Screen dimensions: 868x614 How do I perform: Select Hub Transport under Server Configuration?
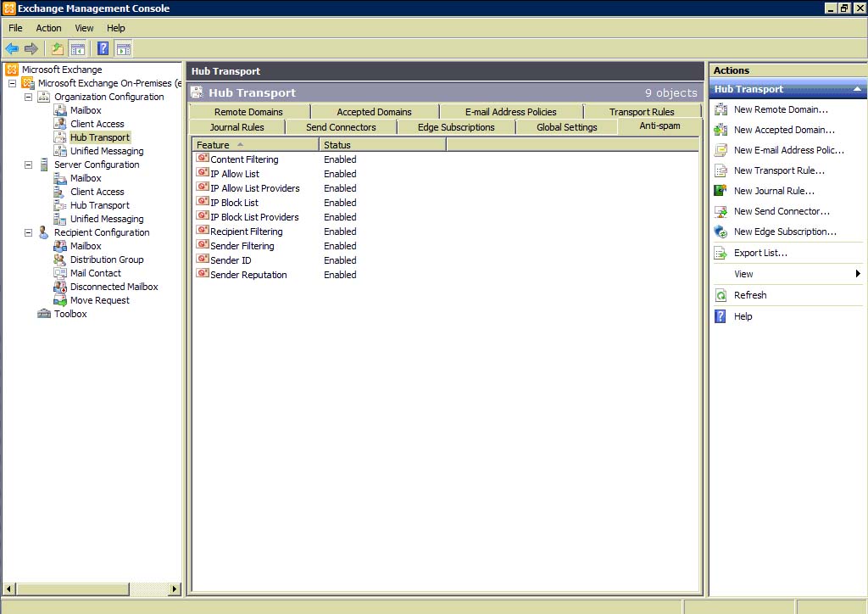click(100, 205)
